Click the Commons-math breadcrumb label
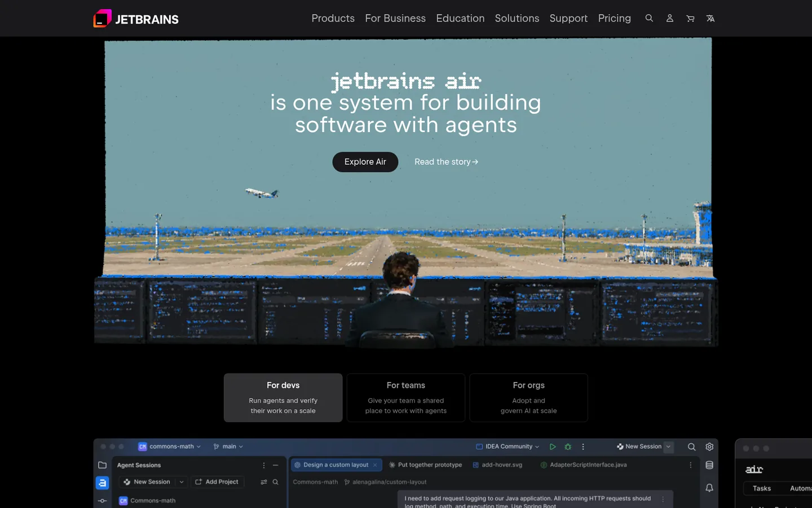Image resolution: width=812 pixels, height=508 pixels. (x=315, y=482)
